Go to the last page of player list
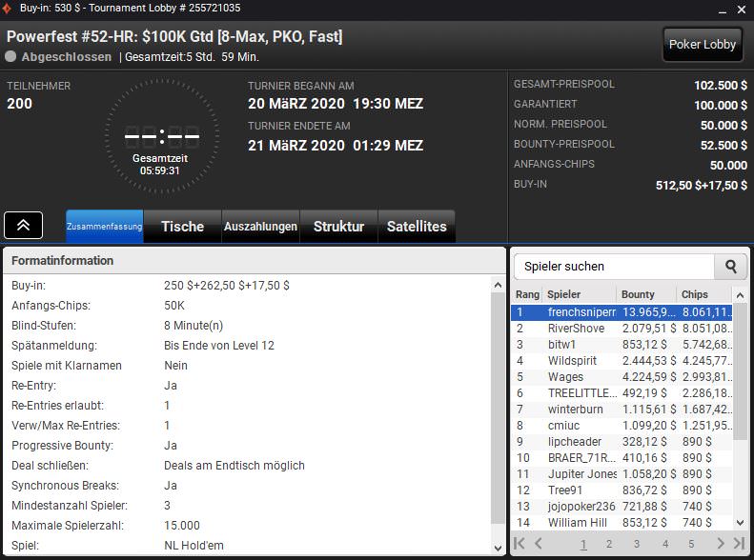 (739, 544)
